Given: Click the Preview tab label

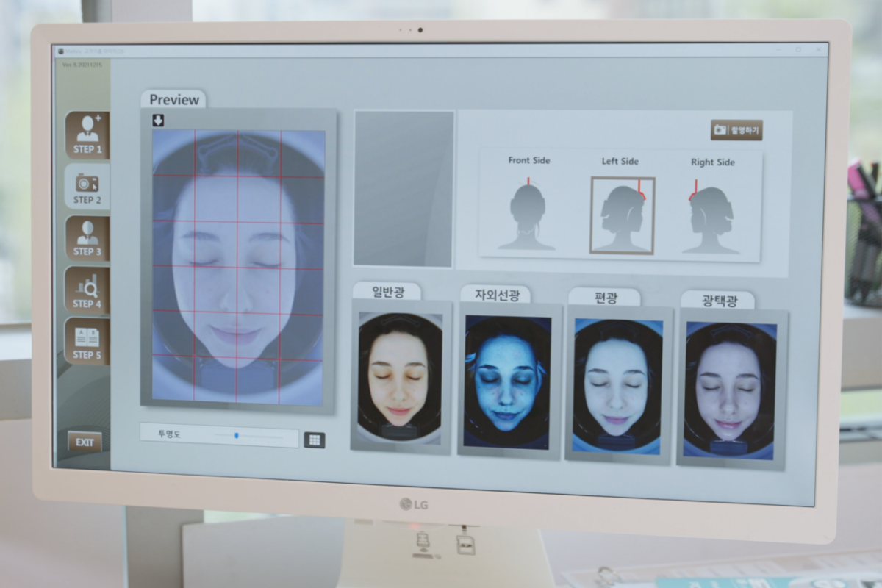Looking at the screenshot, I should coord(174,100).
